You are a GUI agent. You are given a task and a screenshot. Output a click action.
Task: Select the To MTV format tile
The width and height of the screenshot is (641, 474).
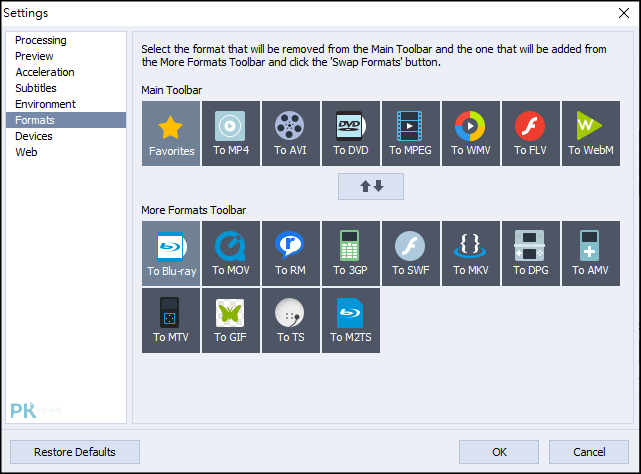(x=171, y=321)
